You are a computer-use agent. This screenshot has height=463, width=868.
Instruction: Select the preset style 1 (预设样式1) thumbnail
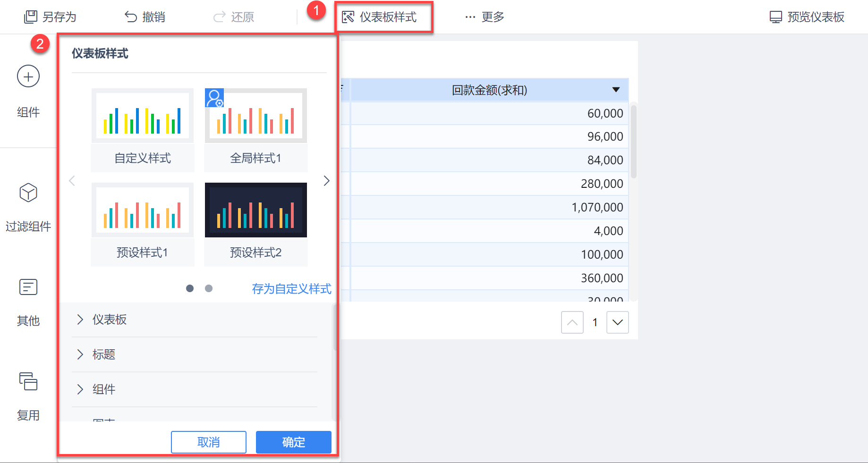[143, 210]
